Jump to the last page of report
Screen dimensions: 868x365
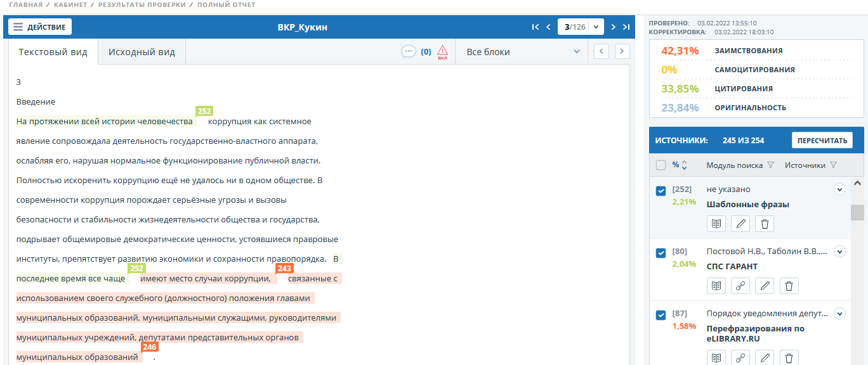(x=626, y=27)
